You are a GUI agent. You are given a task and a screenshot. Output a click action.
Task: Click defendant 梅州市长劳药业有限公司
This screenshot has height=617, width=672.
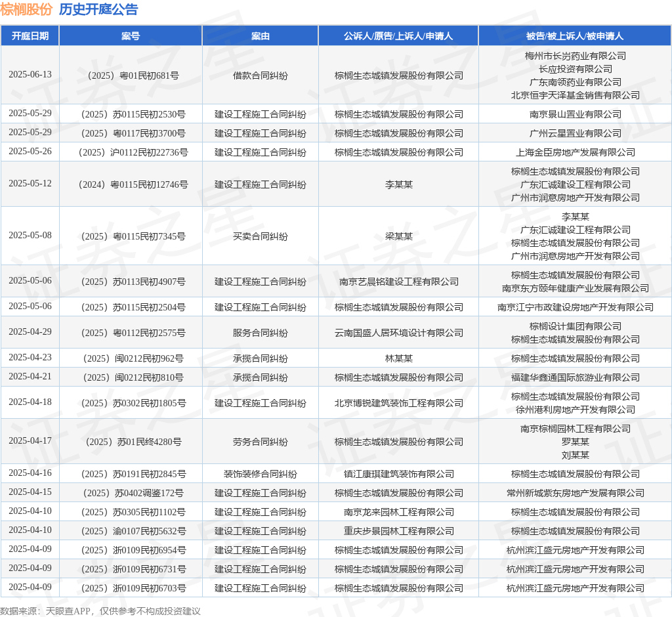point(575,56)
